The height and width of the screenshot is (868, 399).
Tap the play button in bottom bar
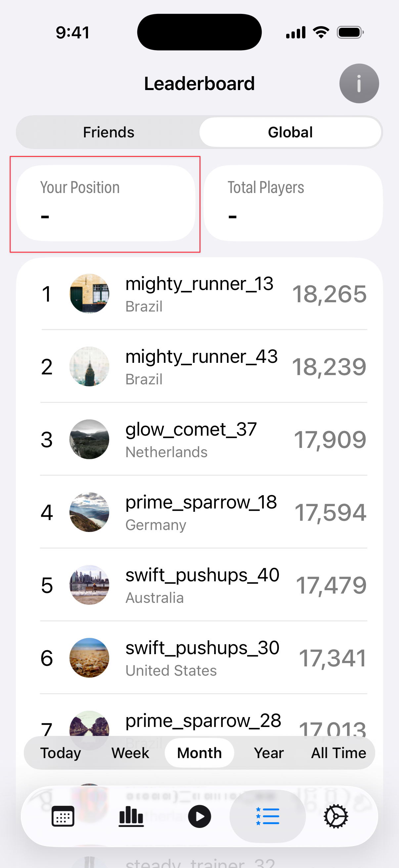199,816
